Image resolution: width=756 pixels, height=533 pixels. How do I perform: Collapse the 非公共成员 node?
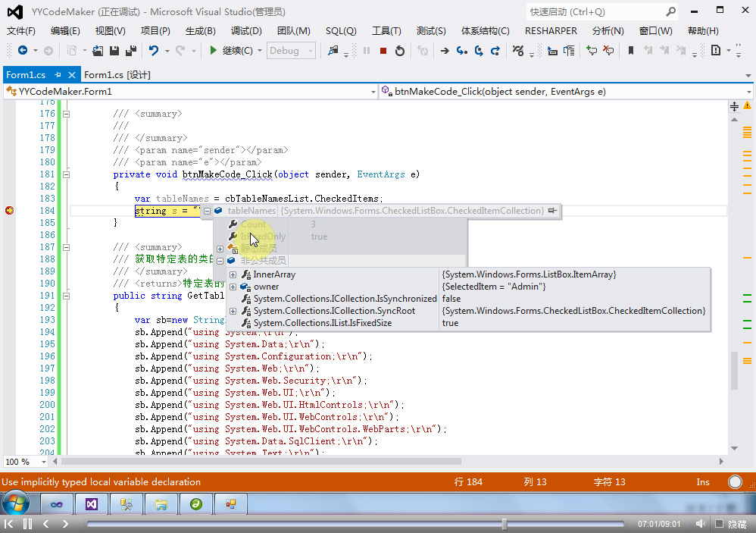click(x=220, y=261)
